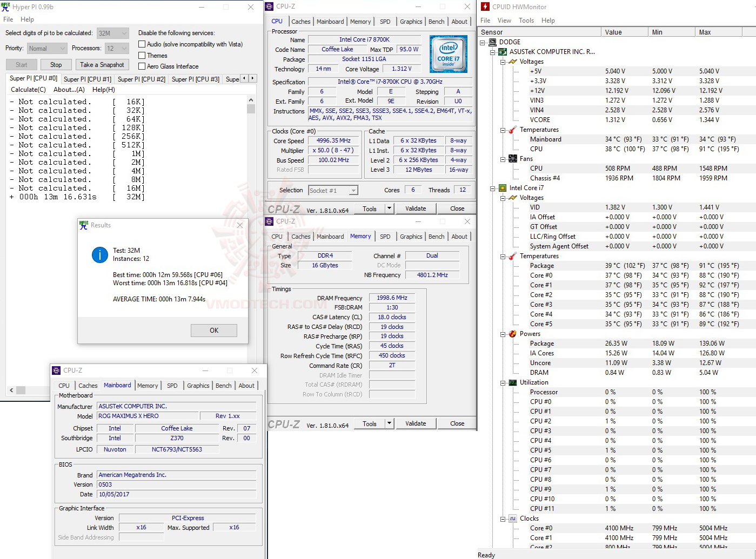Click the Intel Core i7 inside logo
Screen dimensions: 756x559
click(x=448, y=54)
